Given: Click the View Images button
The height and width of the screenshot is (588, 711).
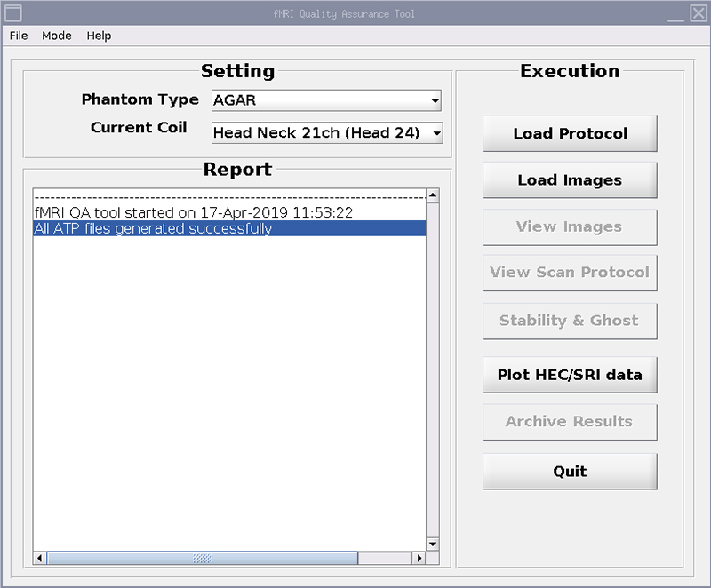Looking at the screenshot, I should point(570,226).
